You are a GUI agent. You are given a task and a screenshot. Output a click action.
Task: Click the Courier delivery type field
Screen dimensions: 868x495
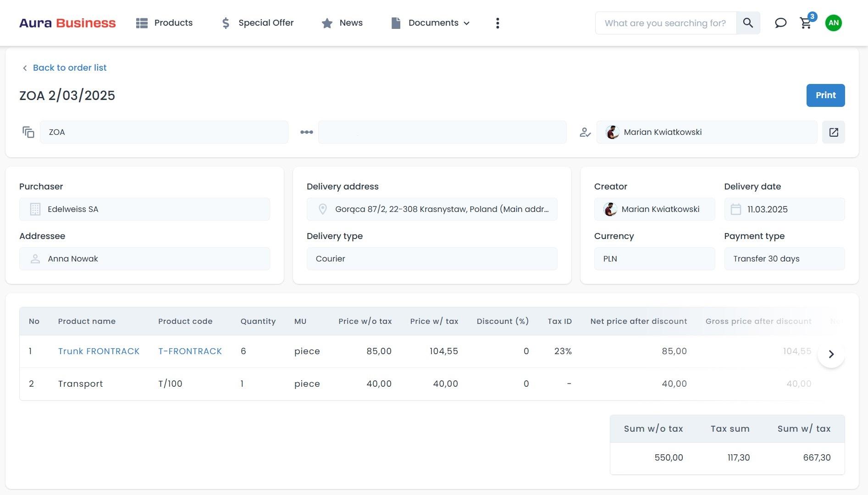(432, 259)
